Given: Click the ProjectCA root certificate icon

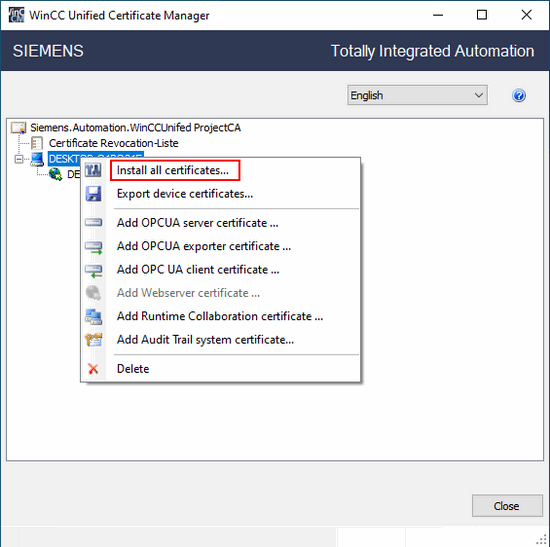Looking at the screenshot, I should 19,128.
